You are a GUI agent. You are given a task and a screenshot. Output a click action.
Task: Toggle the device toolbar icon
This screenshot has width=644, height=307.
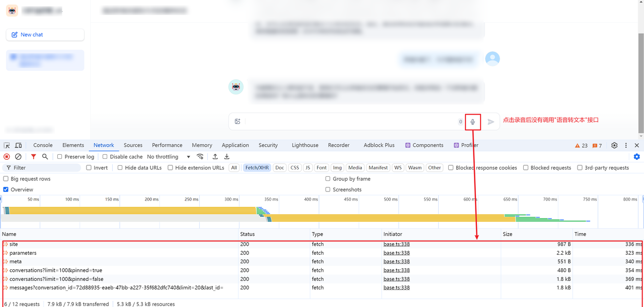point(18,145)
